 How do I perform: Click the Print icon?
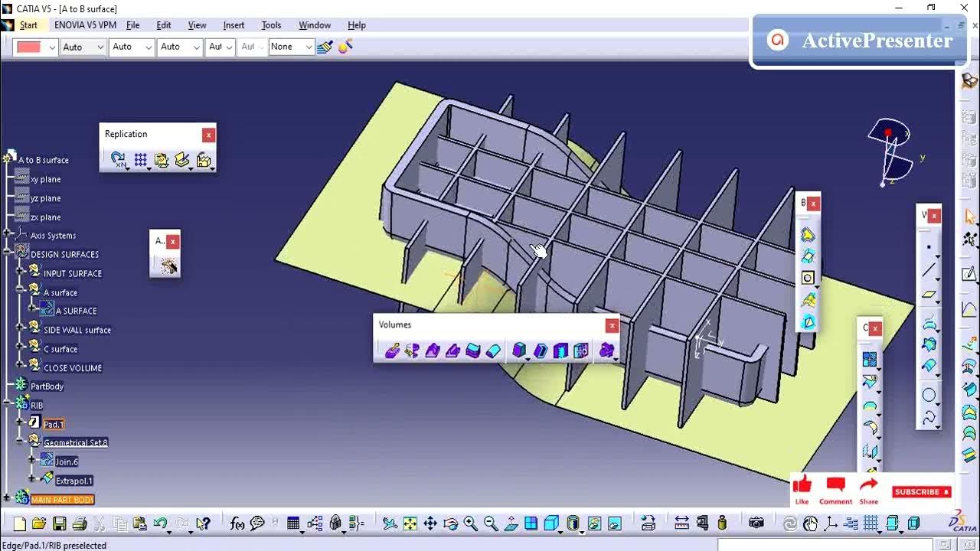(80, 523)
